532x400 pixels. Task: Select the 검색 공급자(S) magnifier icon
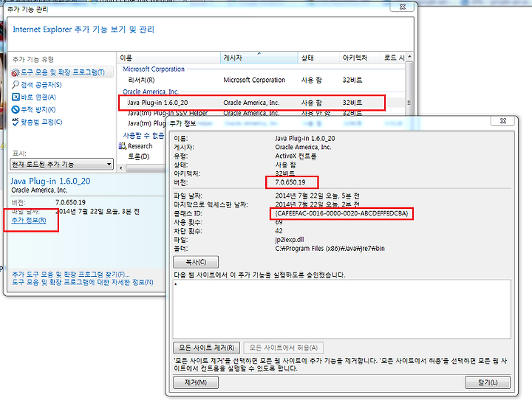pyautogui.click(x=16, y=84)
